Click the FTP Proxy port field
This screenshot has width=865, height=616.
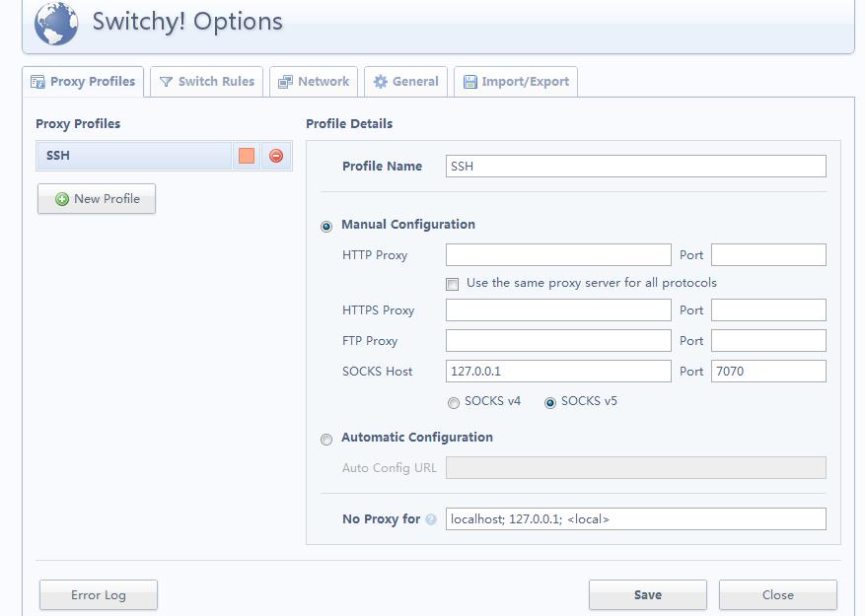(x=768, y=340)
